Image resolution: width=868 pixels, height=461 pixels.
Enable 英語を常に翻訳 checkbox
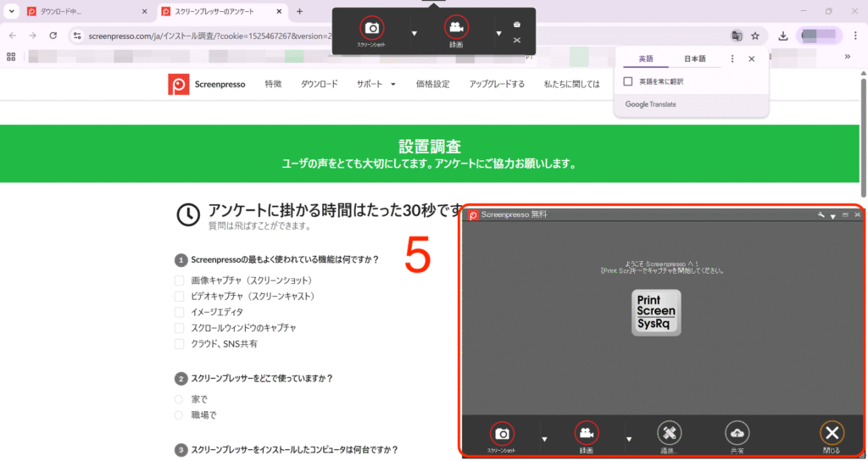click(x=628, y=81)
